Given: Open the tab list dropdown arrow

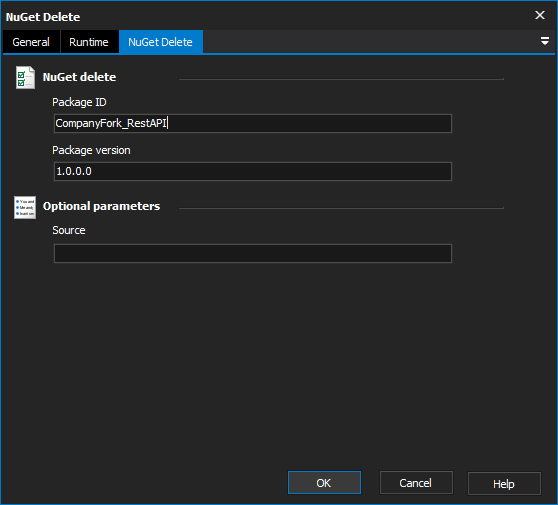Looking at the screenshot, I should point(544,41).
